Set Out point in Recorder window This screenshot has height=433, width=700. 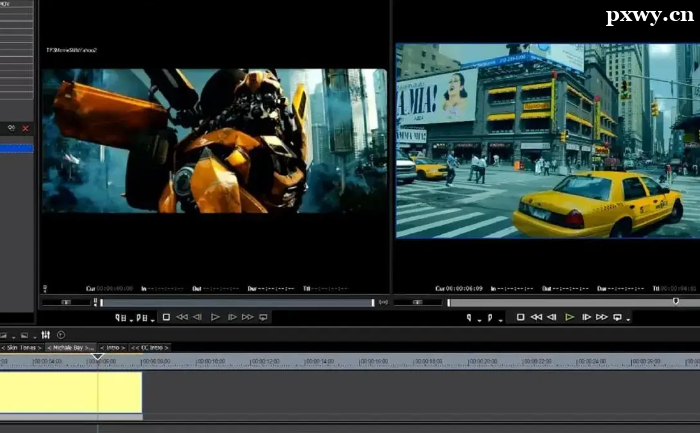(490, 317)
